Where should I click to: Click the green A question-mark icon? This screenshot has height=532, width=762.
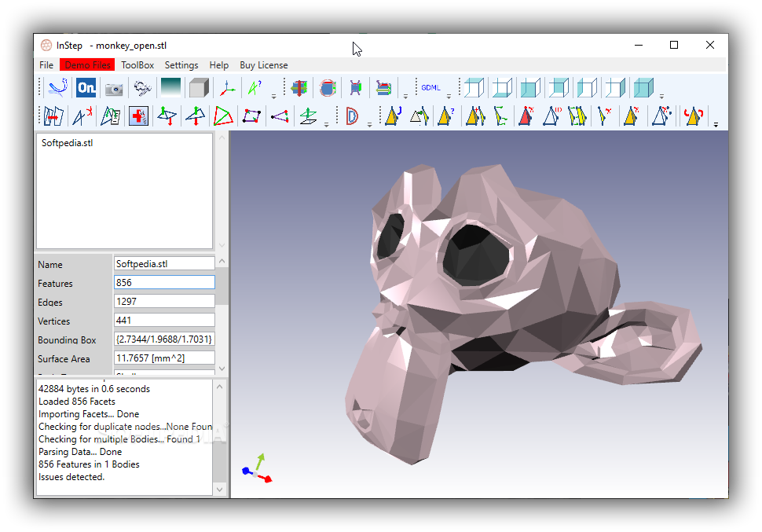click(x=255, y=88)
